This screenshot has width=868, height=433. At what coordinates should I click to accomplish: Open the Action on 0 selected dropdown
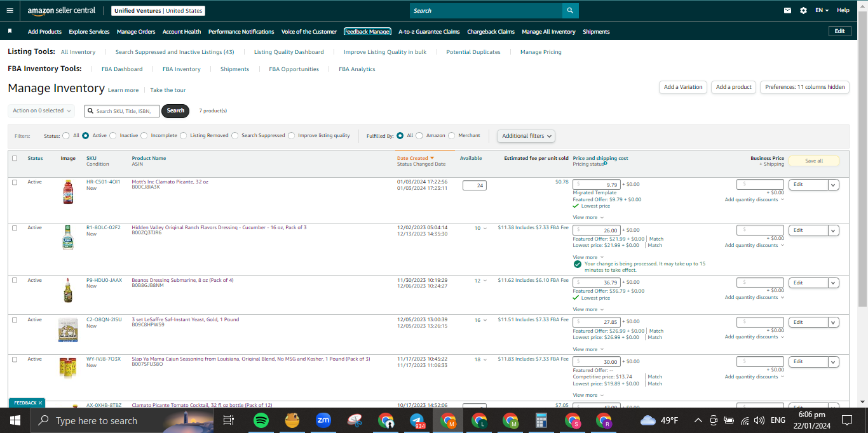point(41,110)
